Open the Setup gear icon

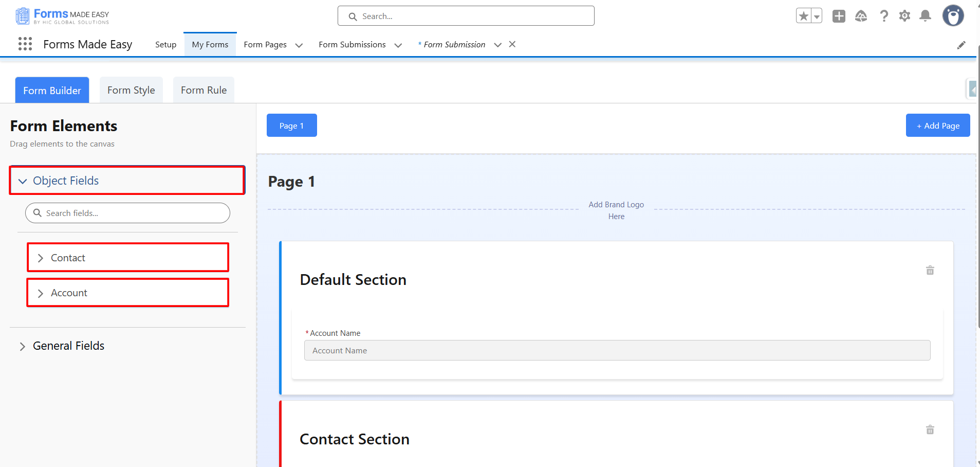coord(904,16)
